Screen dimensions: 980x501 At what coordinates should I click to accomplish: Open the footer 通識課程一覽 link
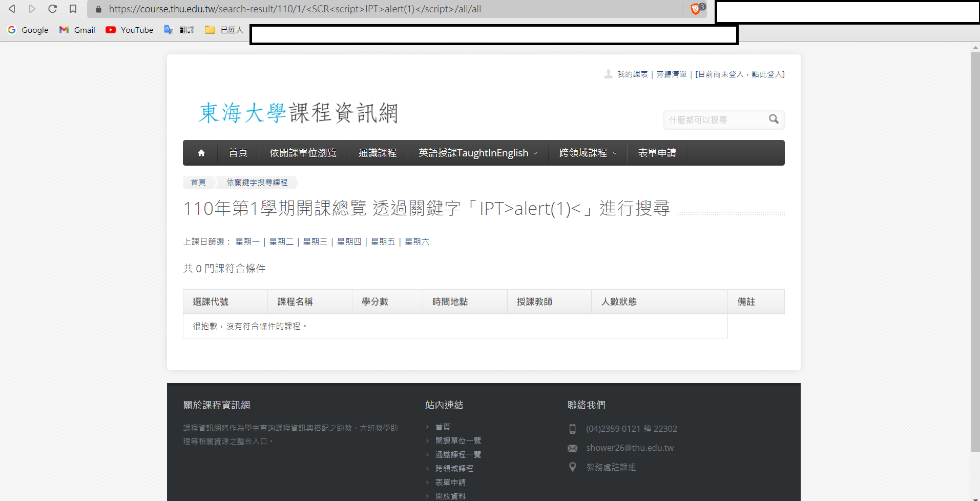[x=458, y=454]
